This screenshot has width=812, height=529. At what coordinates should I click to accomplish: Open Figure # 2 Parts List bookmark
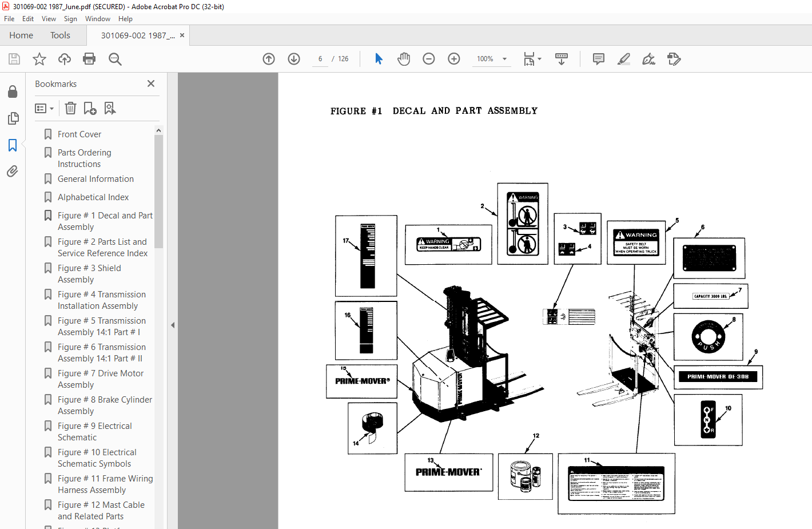[x=102, y=248]
